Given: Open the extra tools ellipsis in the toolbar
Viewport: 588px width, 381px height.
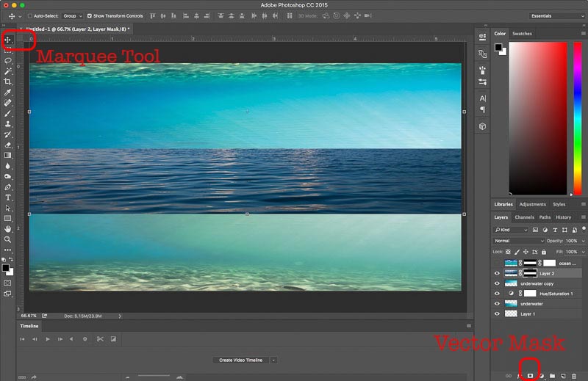Looking at the screenshot, I should point(7,250).
